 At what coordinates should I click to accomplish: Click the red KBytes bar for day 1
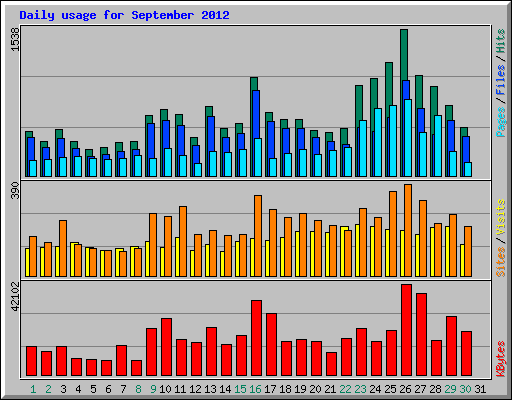(x=31, y=361)
